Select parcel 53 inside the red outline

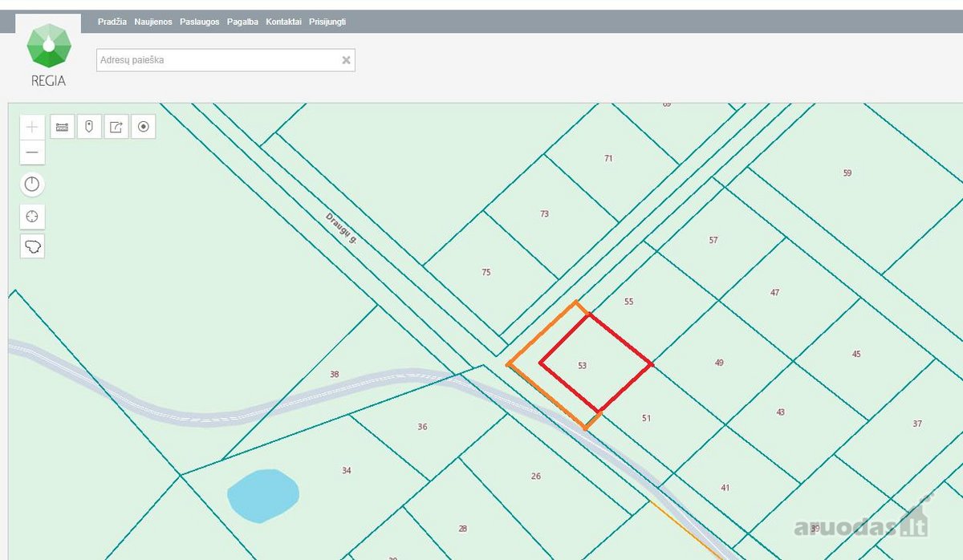click(x=583, y=366)
